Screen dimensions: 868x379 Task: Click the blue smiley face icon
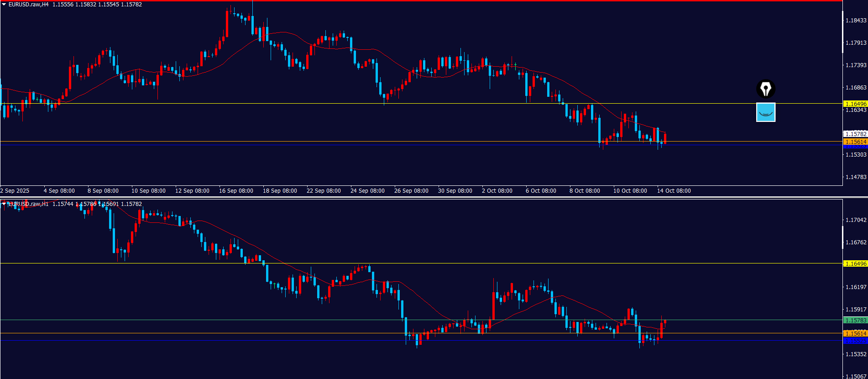(765, 112)
